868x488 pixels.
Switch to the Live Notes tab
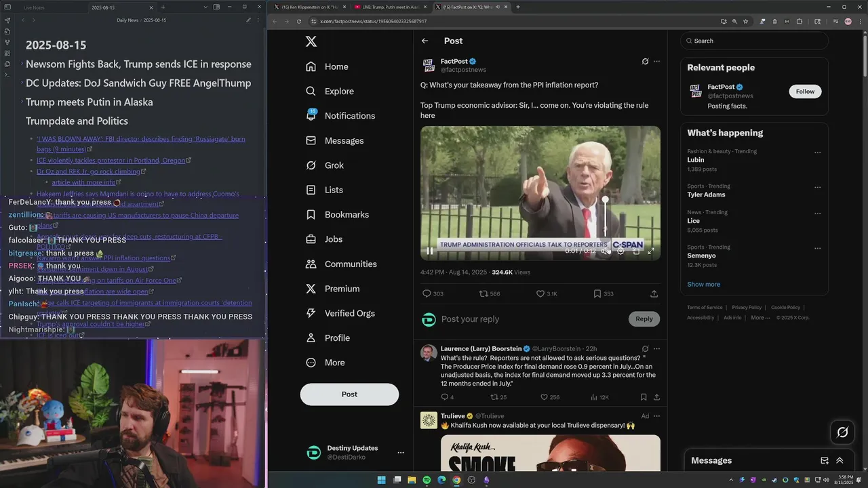click(x=34, y=7)
